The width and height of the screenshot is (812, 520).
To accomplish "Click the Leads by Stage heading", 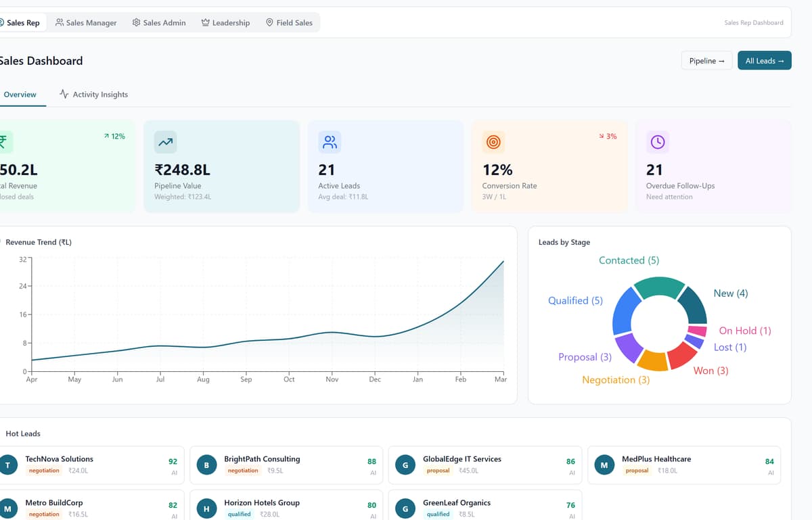I will click(x=564, y=242).
